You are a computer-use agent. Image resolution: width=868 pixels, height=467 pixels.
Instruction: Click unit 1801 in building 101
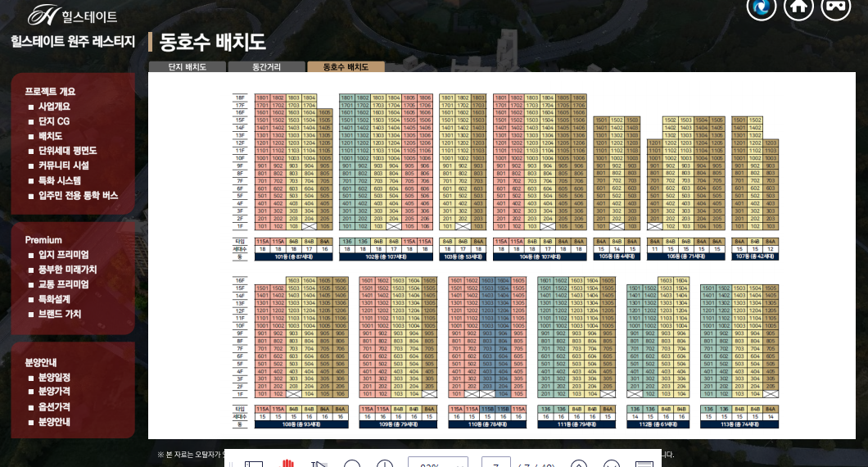point(262,98)
